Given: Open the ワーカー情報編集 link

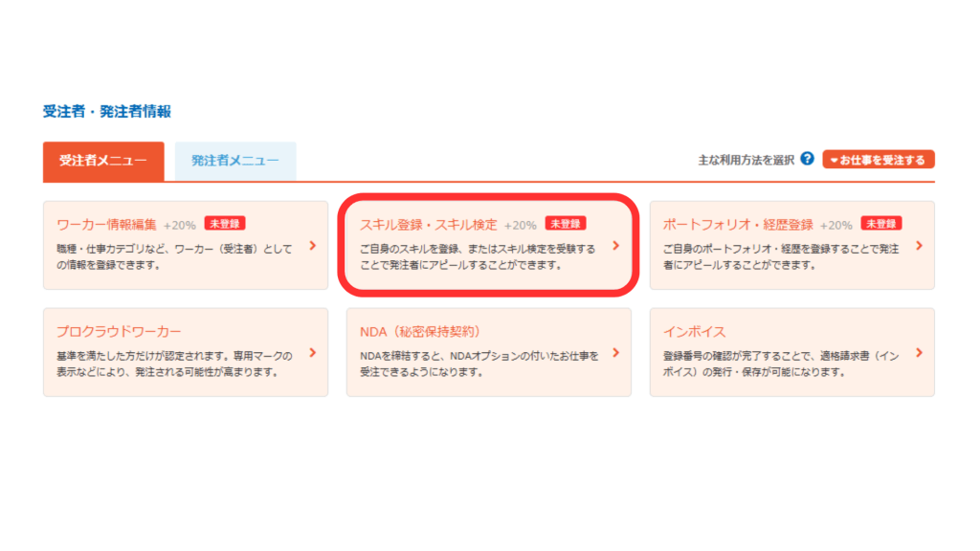Looking at the screenshot, I should (x=106, y=225).
